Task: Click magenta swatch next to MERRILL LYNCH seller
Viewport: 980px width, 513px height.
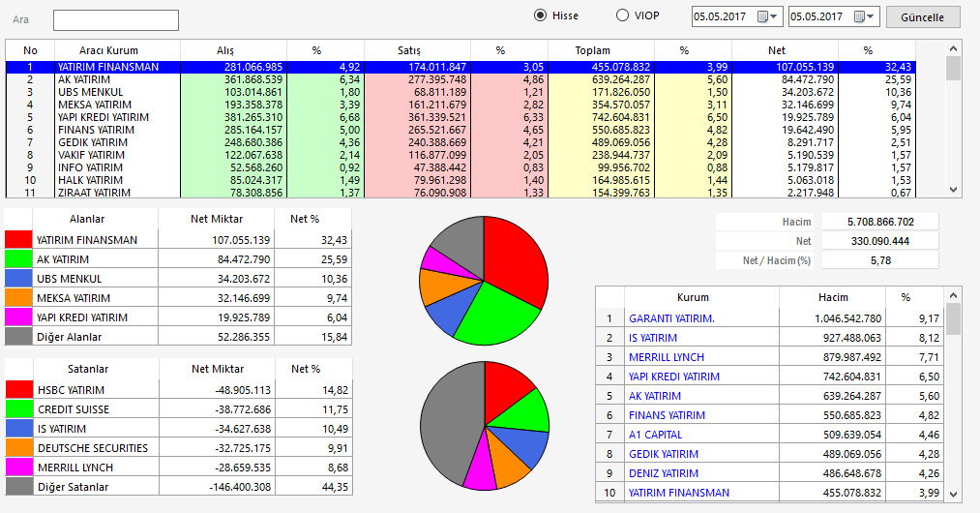Action: click(x=19, y=468)
